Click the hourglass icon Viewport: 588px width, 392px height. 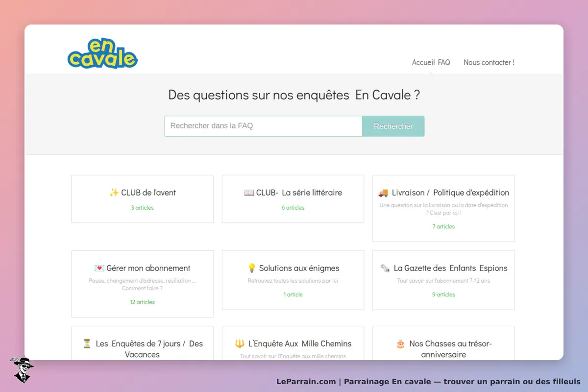(x=87, y=343)
